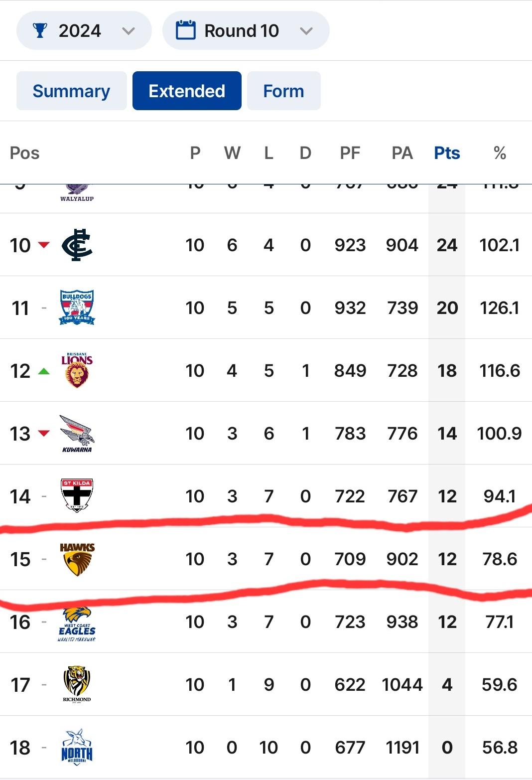Click the Carlton club logo
532x780 pixels.
point(77,245)
